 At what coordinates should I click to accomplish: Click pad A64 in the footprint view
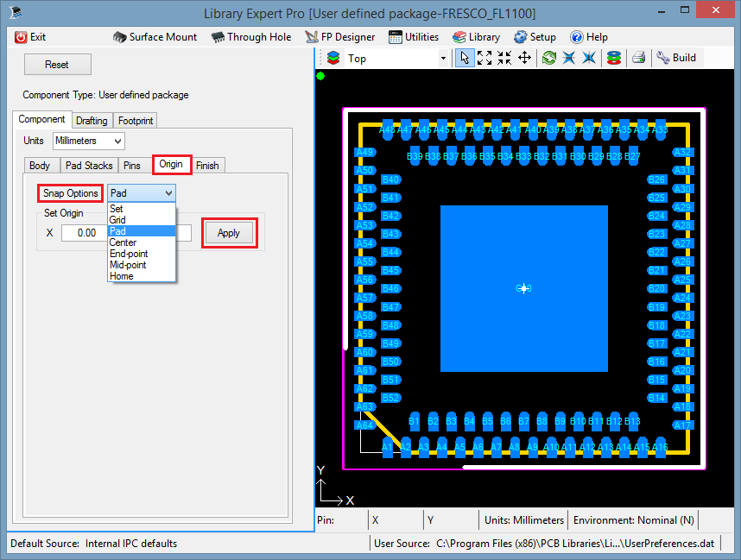[364, 425]
